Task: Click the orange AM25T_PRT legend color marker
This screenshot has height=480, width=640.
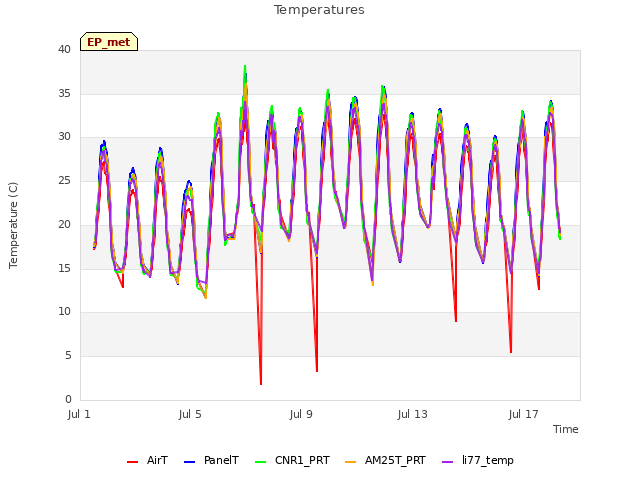Action: pos(350,462)
